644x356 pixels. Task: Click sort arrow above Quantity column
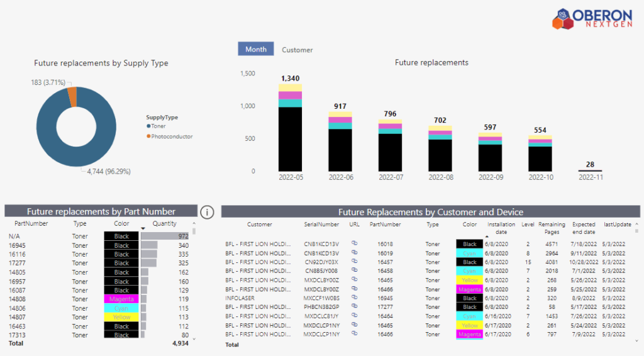pos(143,228)
